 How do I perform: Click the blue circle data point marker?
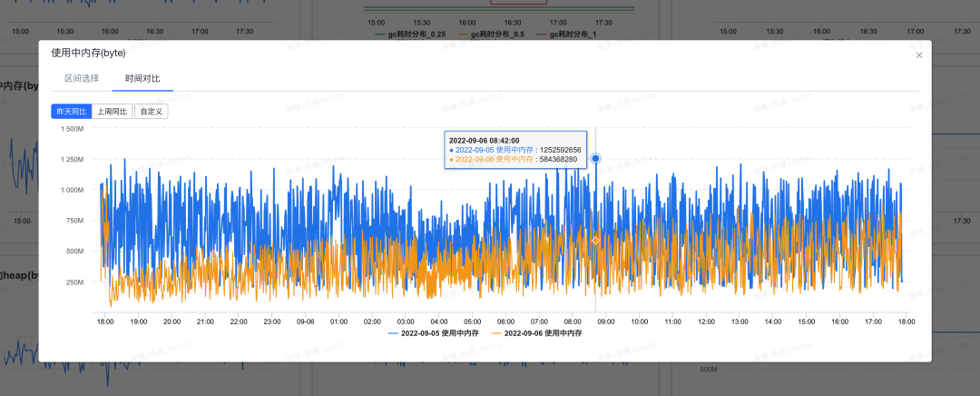tap(595, 158)
